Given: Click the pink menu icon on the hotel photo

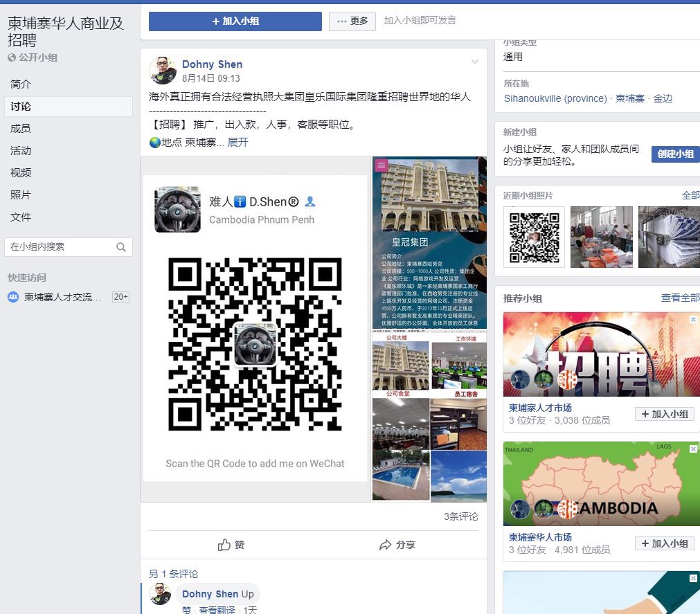Looking at the screenshot, I should pos(382,165).
